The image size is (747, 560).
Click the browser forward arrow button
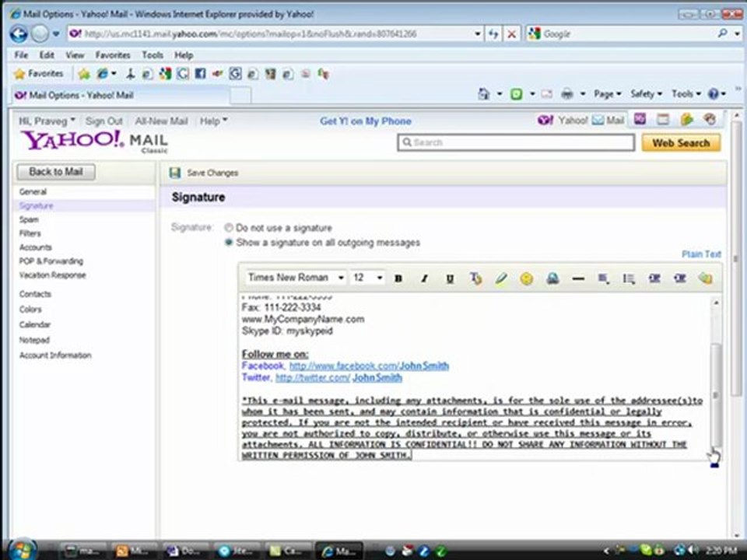(40, 33)
